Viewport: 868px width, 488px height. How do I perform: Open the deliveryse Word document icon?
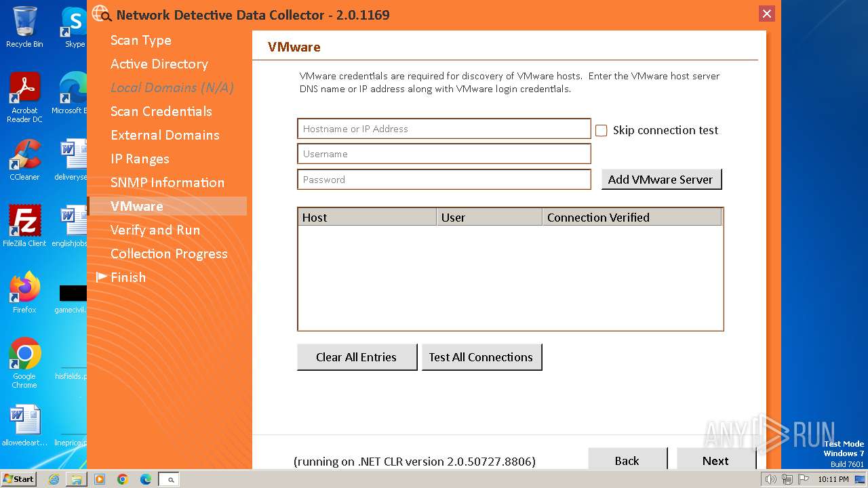point(72,160)
